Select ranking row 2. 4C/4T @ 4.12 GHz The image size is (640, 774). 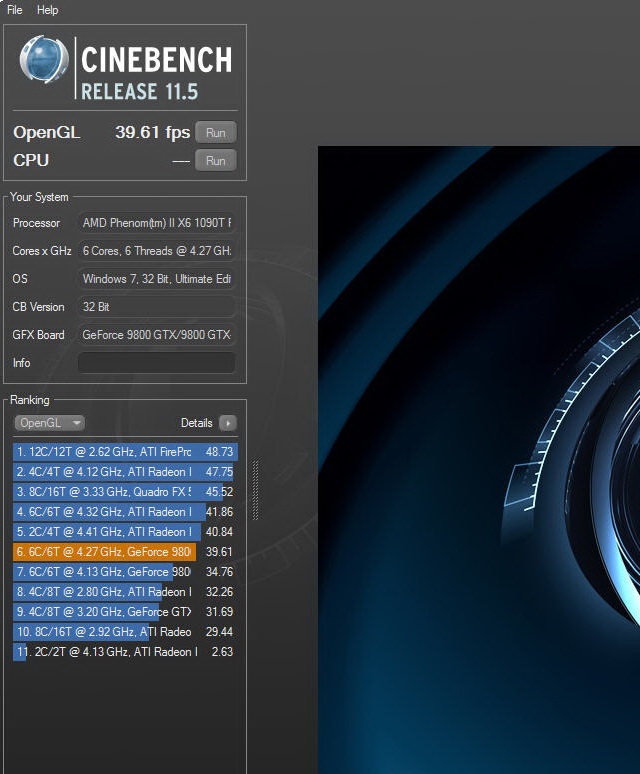point(125,472)
